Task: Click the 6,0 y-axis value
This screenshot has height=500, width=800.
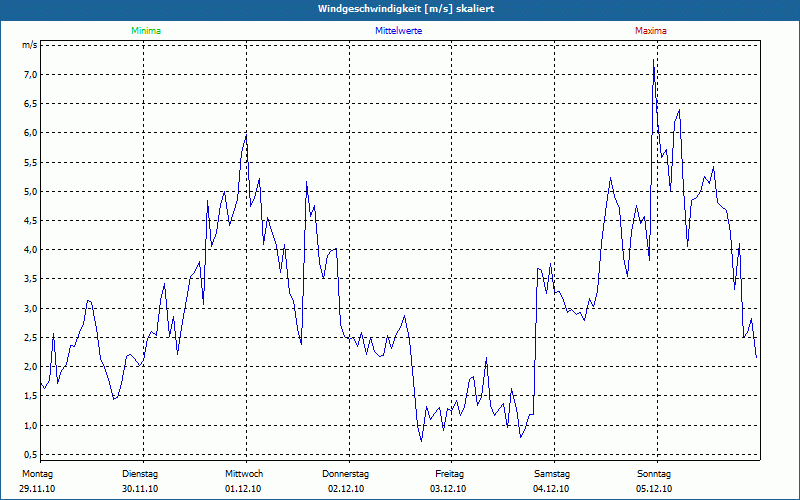Action: tap(31, 133)
